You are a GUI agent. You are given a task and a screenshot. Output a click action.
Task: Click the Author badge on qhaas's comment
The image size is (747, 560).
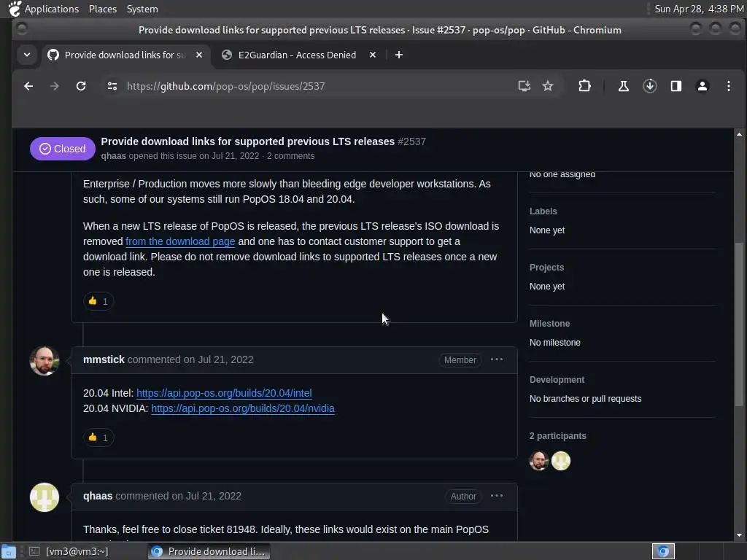pyautogui.click(x=463, y=496)
